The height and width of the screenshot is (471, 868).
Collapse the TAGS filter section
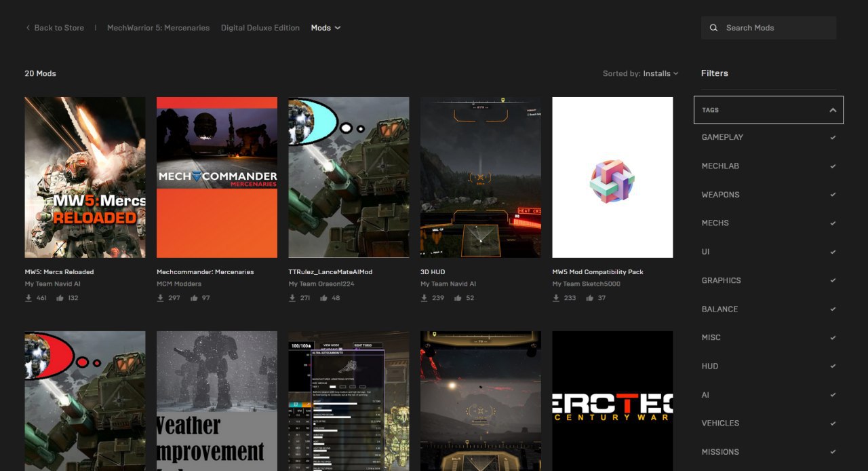pyautogui.click(x=768, y=110)
